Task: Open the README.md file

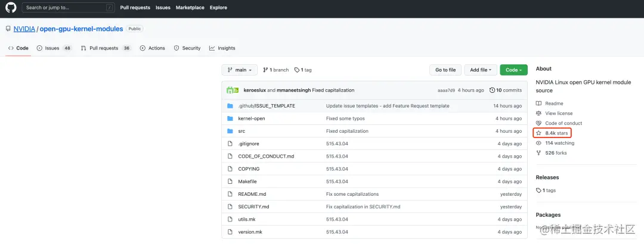Action: click(x=252, y=194)
